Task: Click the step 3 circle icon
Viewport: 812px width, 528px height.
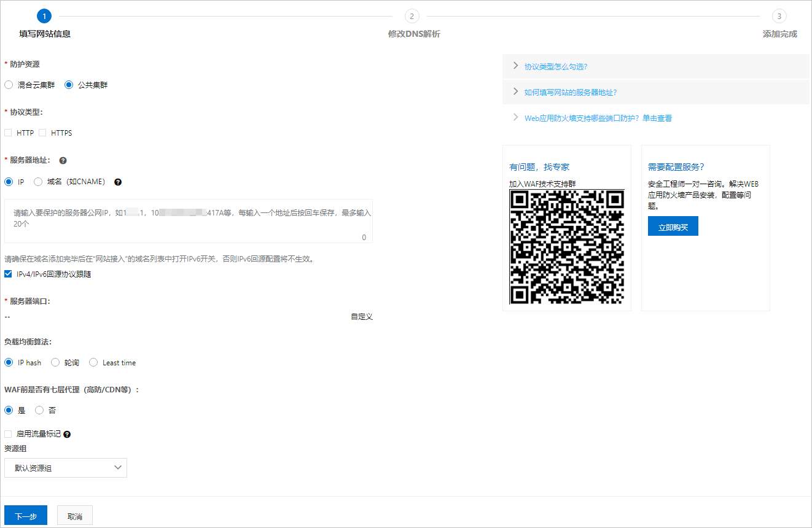Action: [779, 16]
